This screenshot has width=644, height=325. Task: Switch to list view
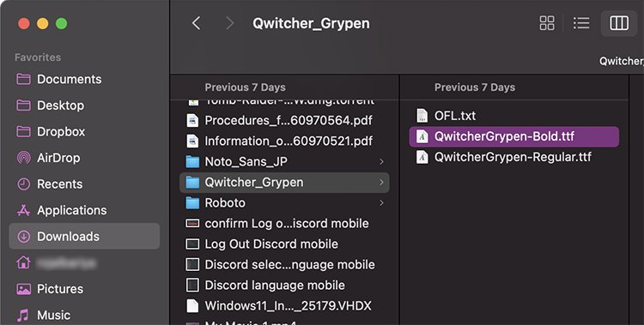tap(581, 23)
